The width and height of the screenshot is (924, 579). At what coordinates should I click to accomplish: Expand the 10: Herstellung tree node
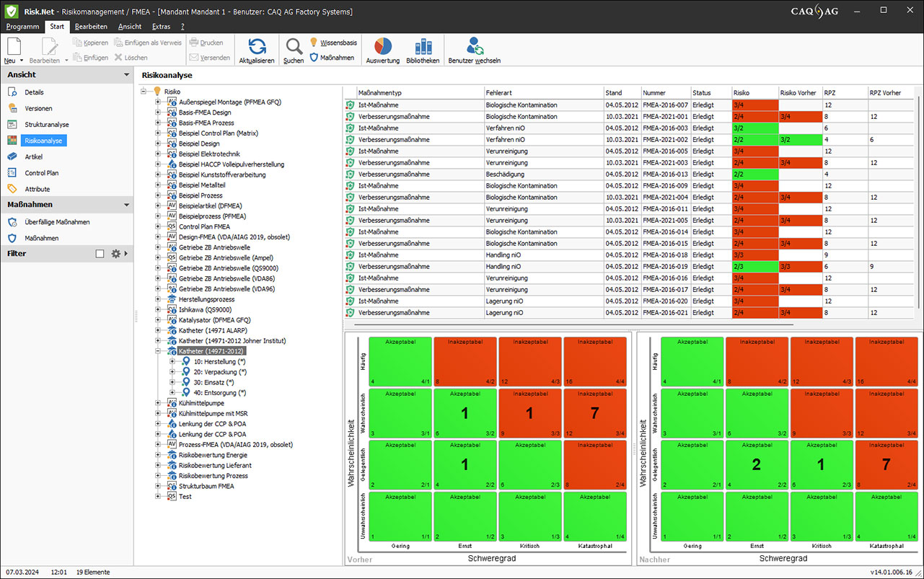click(x=172, y=361)
